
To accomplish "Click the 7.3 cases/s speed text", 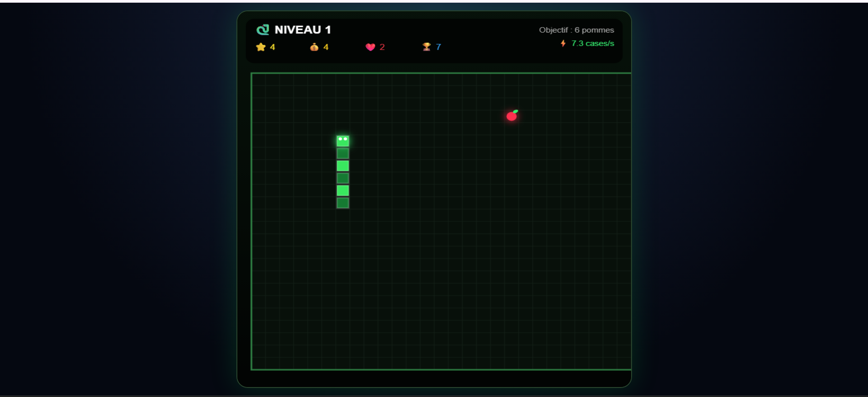I will coord(593,43).
